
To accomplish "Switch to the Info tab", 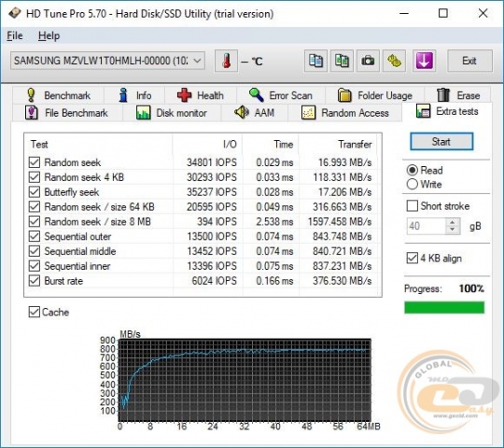I will tap(134, 95).
